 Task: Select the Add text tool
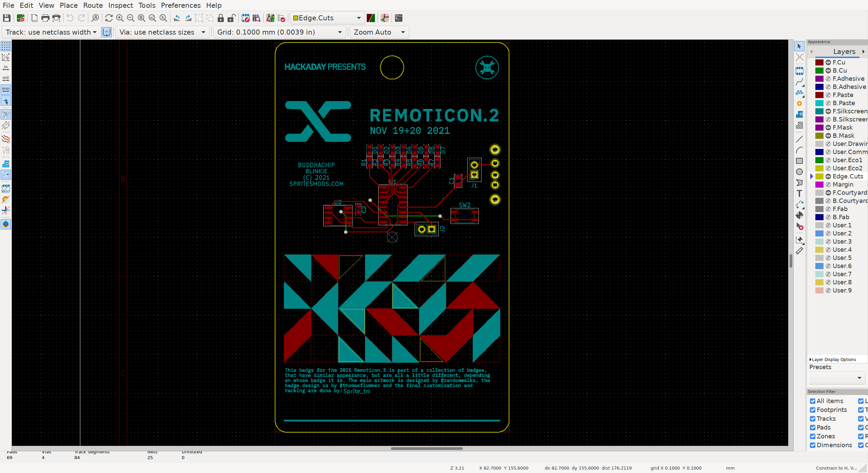point(799,193)
